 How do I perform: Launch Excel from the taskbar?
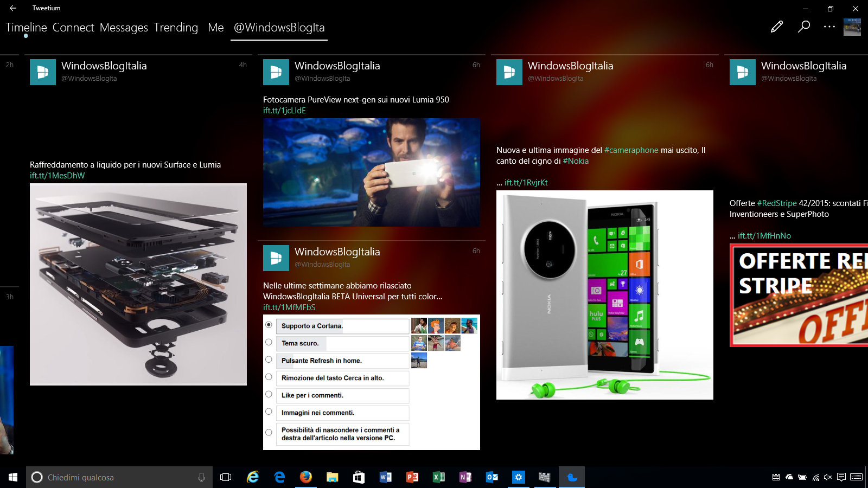coord(439,477)
